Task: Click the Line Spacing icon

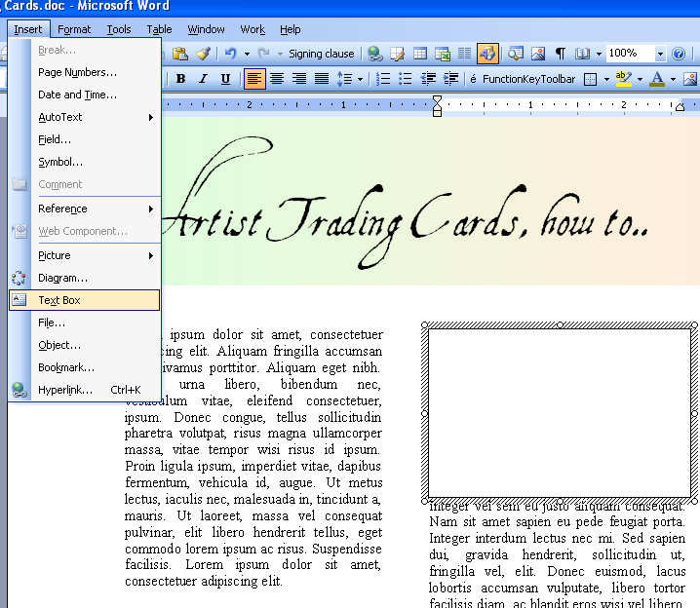Action: click(345, 79)
